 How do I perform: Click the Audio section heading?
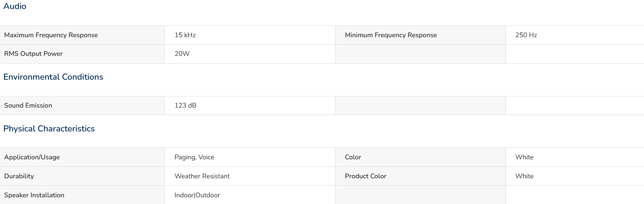point(15,6)
